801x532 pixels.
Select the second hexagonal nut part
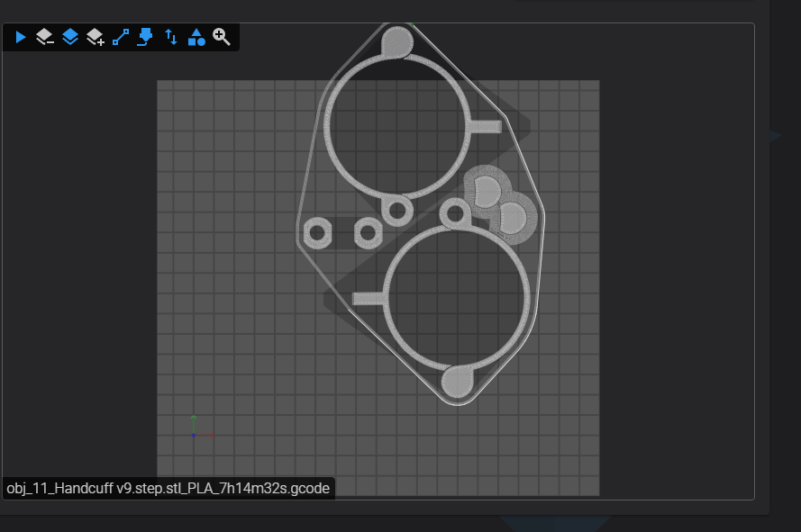coord(369,233)
